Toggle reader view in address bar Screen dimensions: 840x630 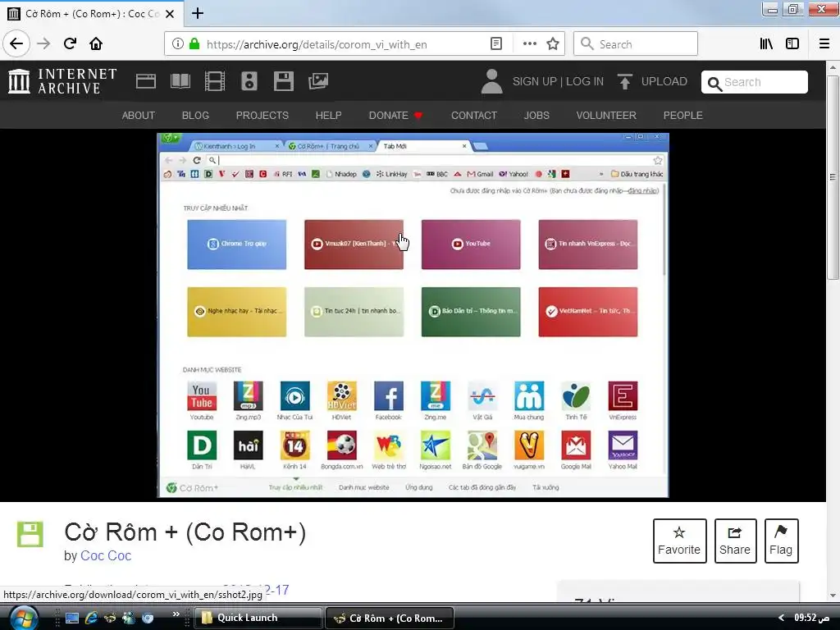coord(496,44)
